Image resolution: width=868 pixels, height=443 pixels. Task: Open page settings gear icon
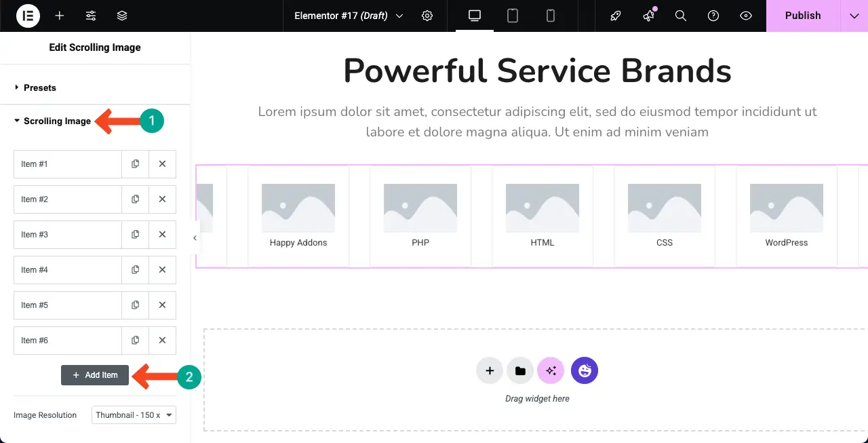[x=427, y=16]
